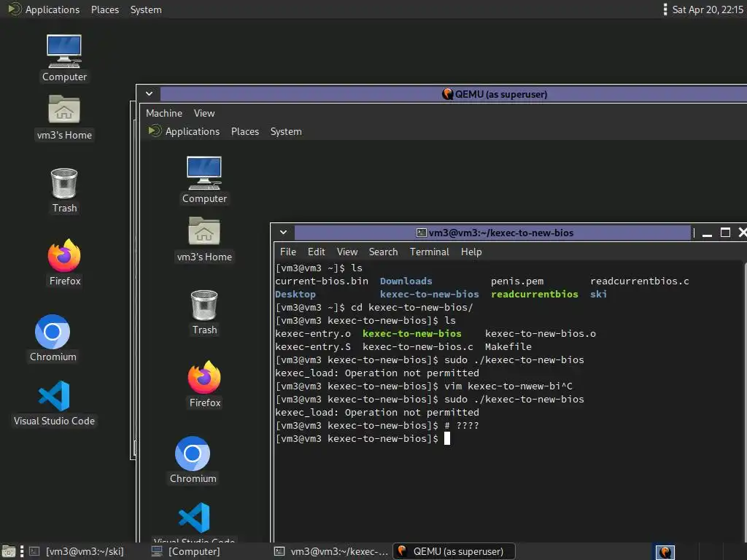Click the panel handle beside the clock
Image resolution: width=747 pixels, height=560 pixels.
coord(665,9)
